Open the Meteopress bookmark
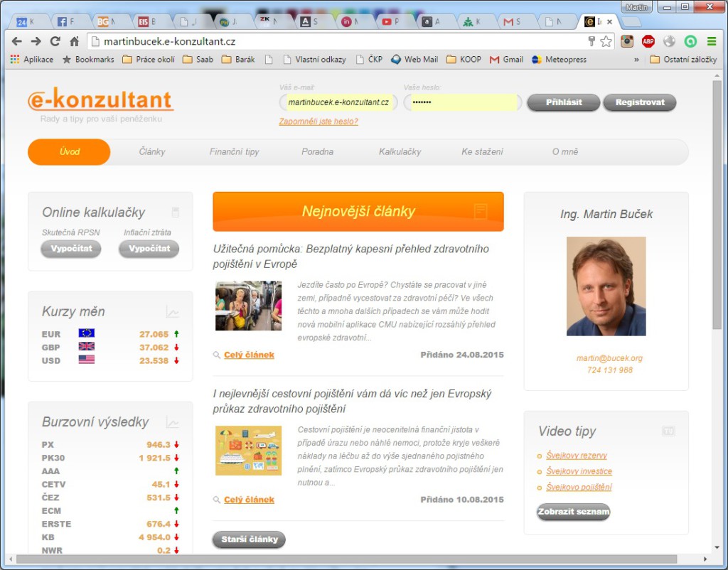Image resolution: width=728 pixels, height=570 pixels. [x=559, y=60]
